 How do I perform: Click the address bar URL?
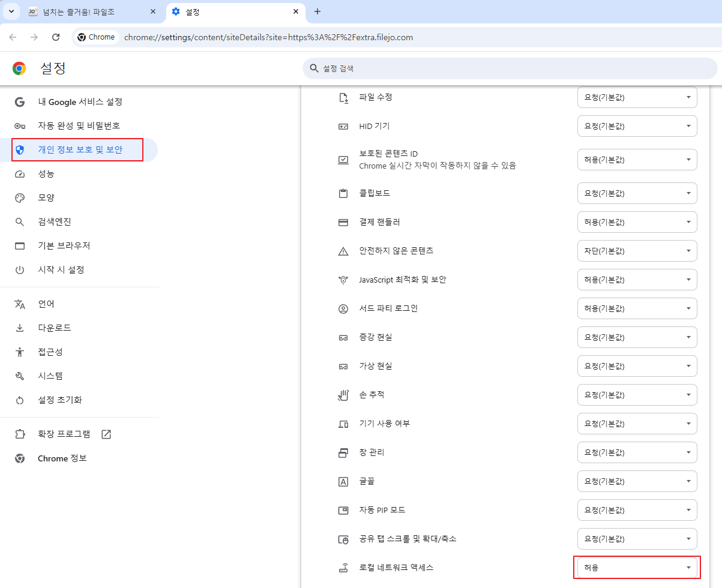(268, 37)
